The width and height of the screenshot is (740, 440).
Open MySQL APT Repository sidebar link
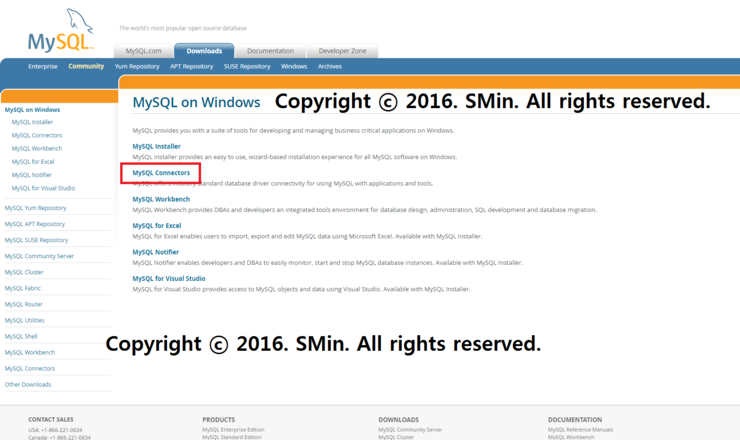[x=34, y=224]
